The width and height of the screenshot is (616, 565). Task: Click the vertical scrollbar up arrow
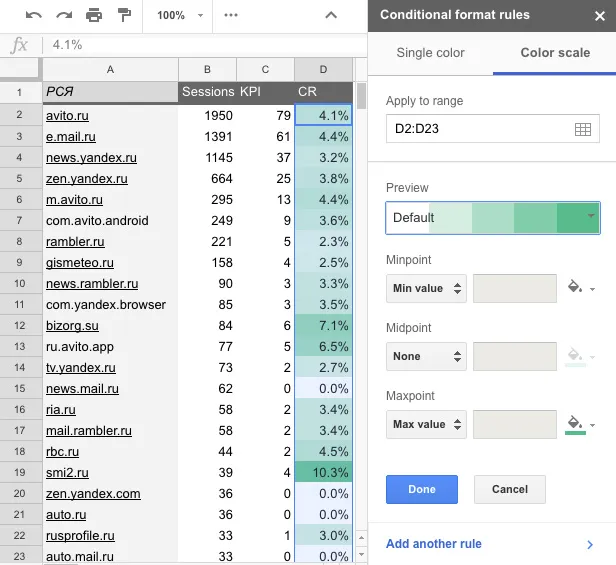[361, 537]
